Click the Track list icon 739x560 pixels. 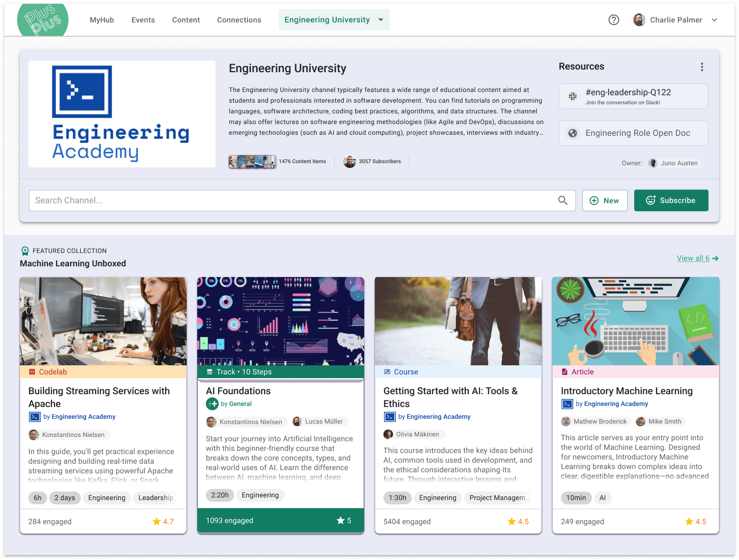point(210,372)
